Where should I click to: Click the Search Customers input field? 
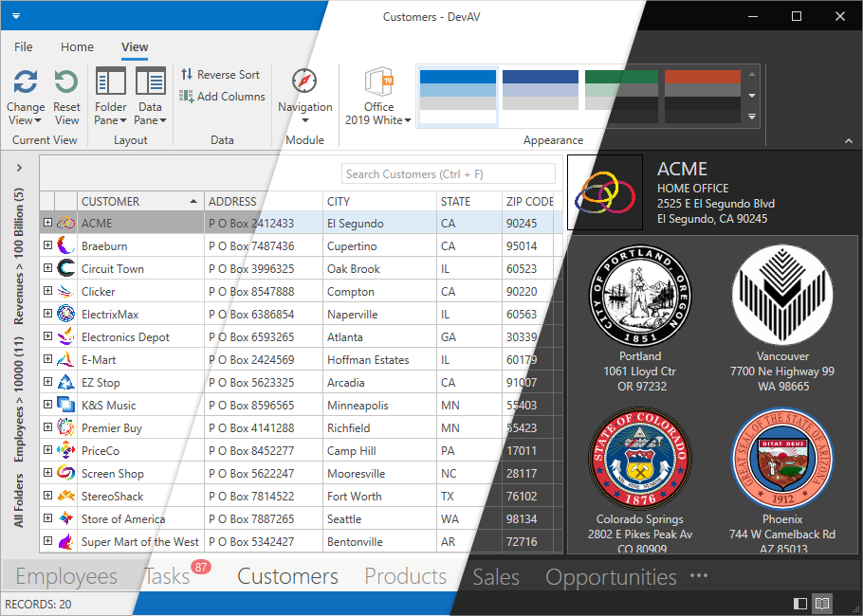pyautogui.click(x=448, y=173)
